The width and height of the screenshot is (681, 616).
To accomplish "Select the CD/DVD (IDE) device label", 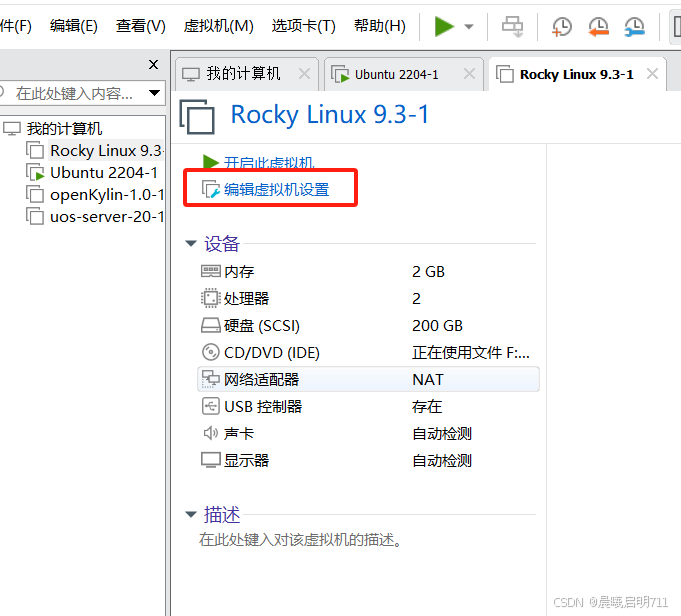I will 272,353.
